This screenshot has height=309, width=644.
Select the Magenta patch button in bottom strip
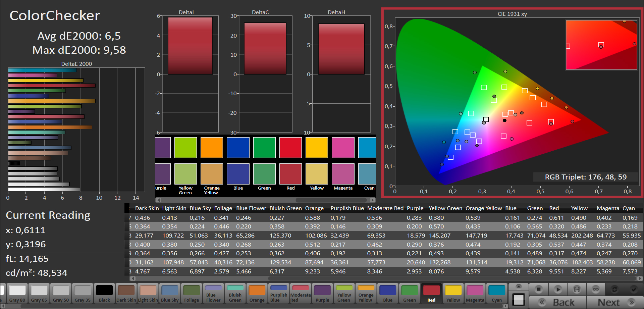[x=475, y=294]
